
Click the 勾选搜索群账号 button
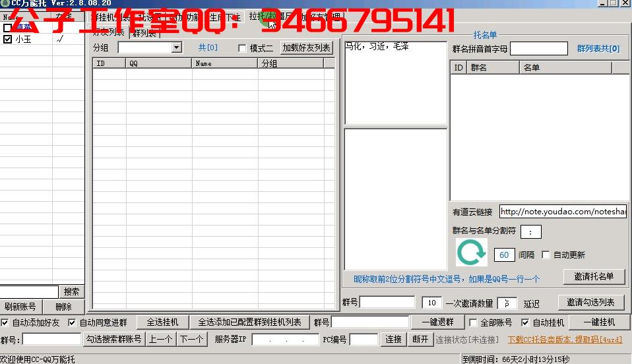pos(113,339)
